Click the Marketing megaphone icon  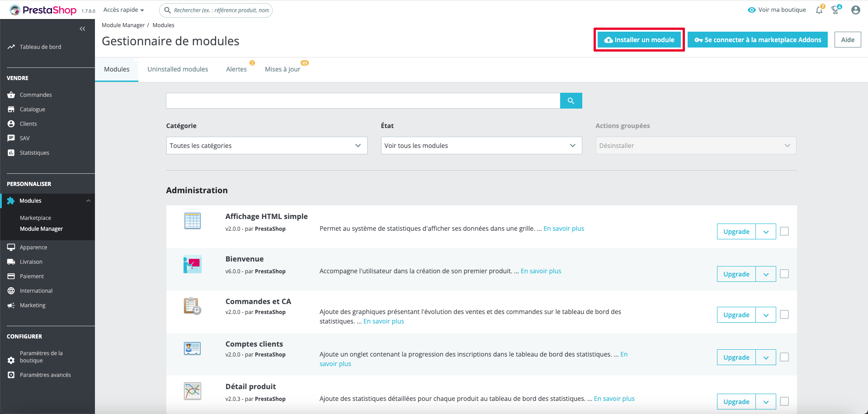coord(11,305)
